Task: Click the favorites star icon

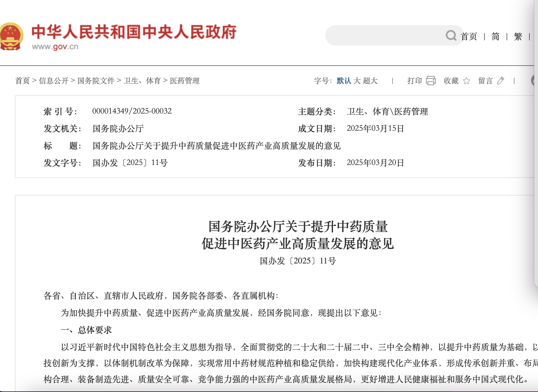Action: tap(466, 81)
